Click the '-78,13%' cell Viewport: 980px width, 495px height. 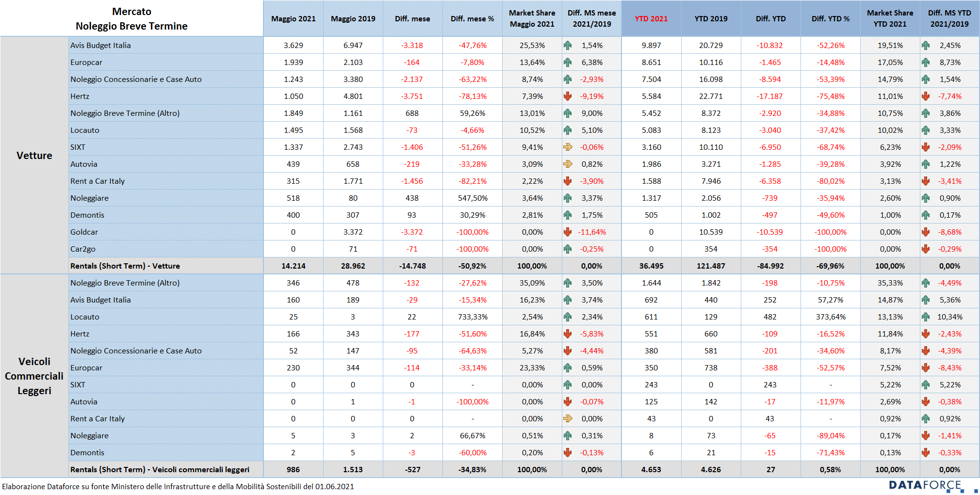473,96
